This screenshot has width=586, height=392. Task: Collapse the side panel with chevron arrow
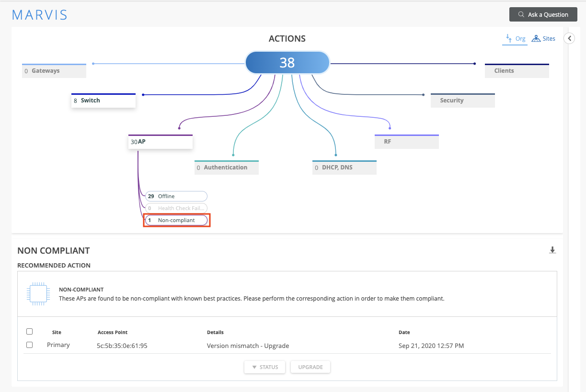[x=569, y=38]
